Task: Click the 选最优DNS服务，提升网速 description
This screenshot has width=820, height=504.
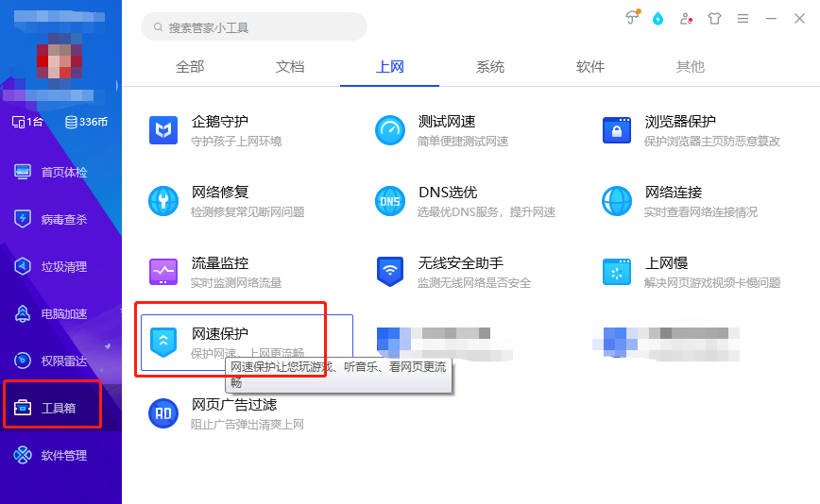Action: (x=487, y=212)
